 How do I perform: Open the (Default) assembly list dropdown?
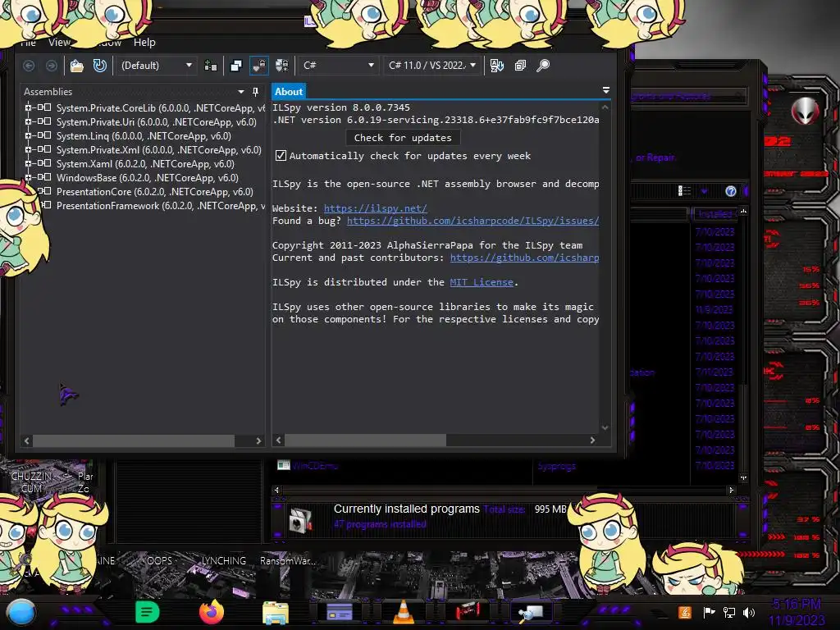point(156,66)
